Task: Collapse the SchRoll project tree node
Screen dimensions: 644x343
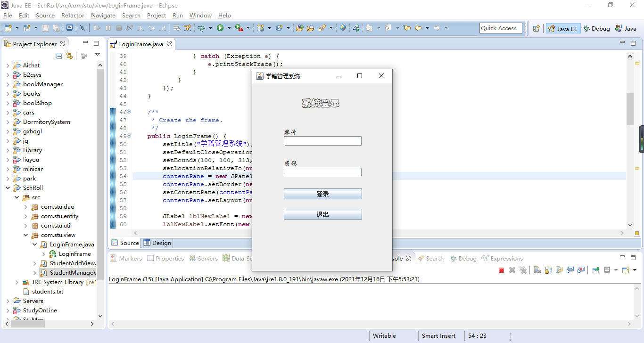Action: tap(8, 188)
